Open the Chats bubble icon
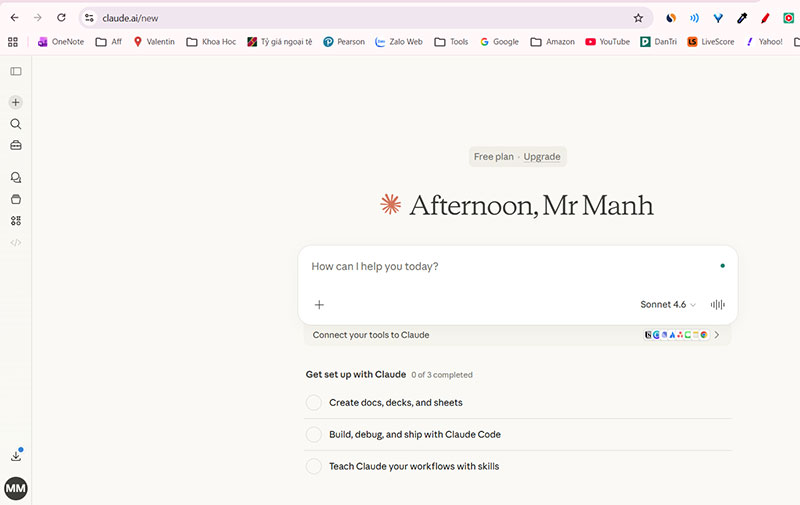 tap(15, 177)
